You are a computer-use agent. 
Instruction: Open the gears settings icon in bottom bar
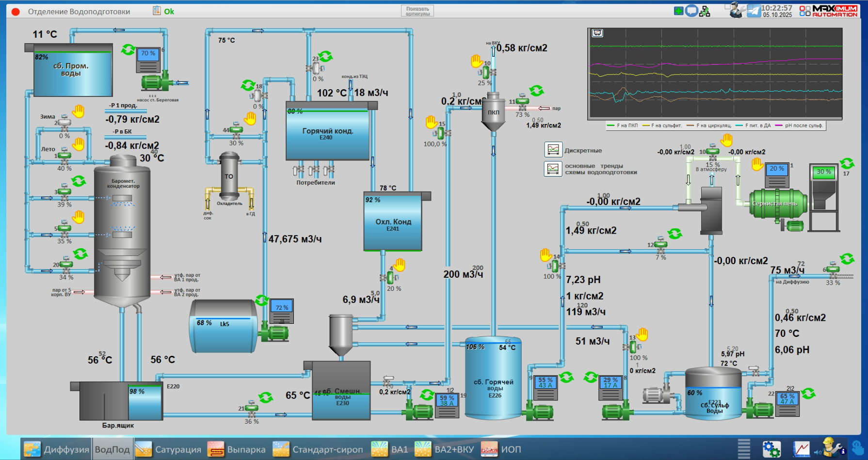click(771, 449)
